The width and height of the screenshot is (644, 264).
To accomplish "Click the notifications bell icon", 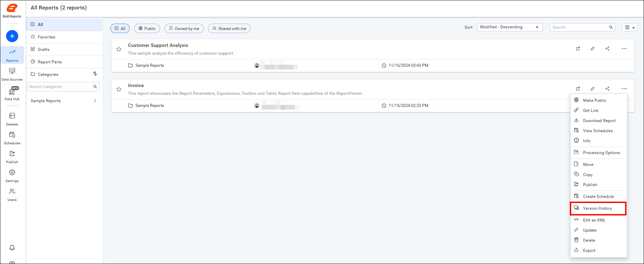I will (12, 248).
